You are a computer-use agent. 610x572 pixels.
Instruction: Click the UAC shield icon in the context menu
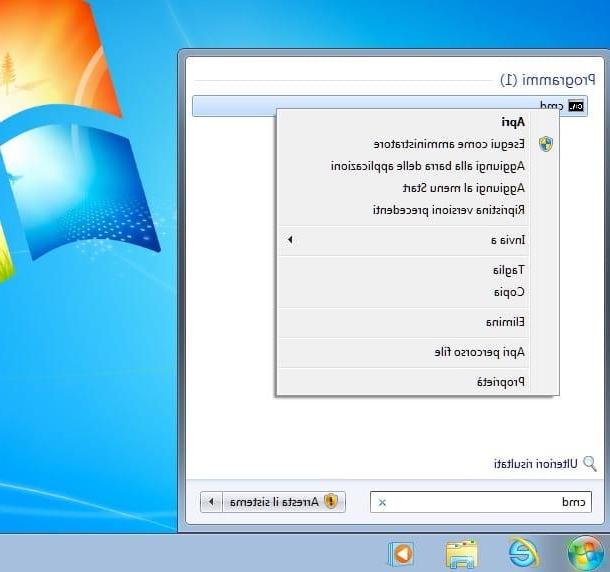pyautogui.click(x=546, y=144)
